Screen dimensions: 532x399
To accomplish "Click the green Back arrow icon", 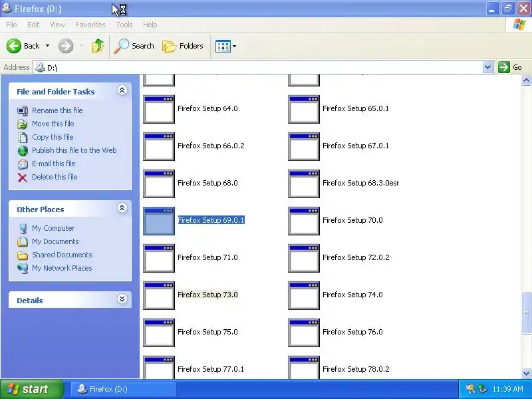I will (14, 46).
